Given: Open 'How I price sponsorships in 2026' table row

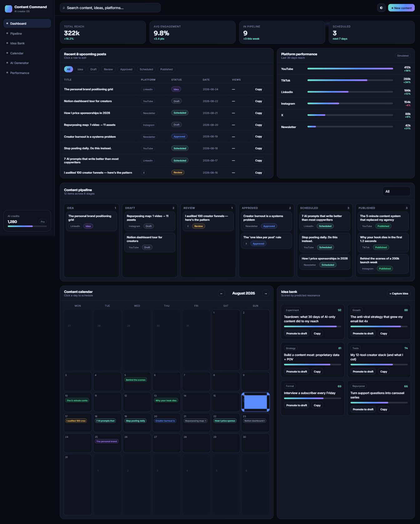Looking at the screenshot, I should (167, 113).
